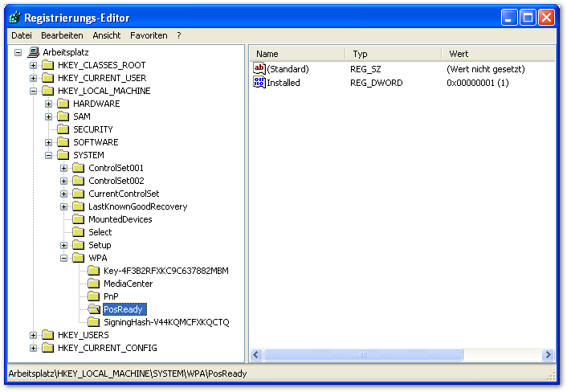This screenshot has width=567, height=392.
Task: Click the Arbeitsplatz computer icon
Action: [33, 52]
